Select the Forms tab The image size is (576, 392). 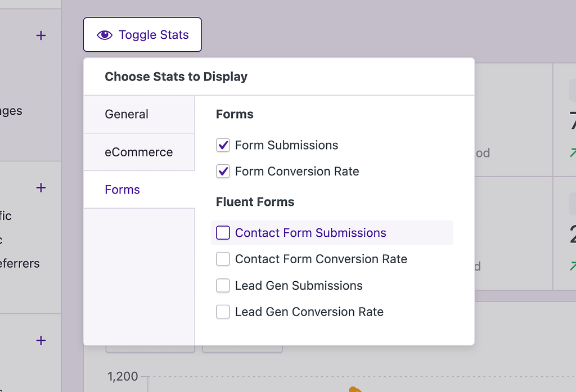click(x=122, y=190)
